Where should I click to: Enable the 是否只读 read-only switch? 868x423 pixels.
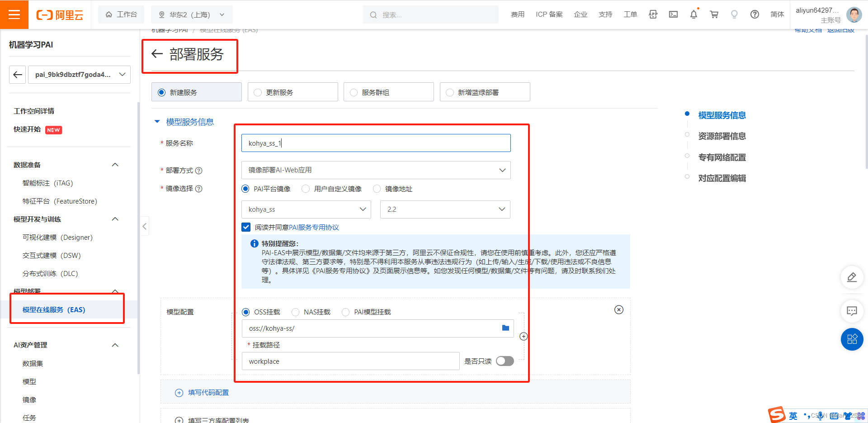coord(505,361)
